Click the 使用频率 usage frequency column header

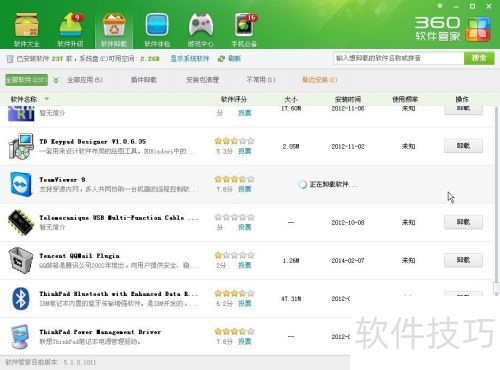405,99
